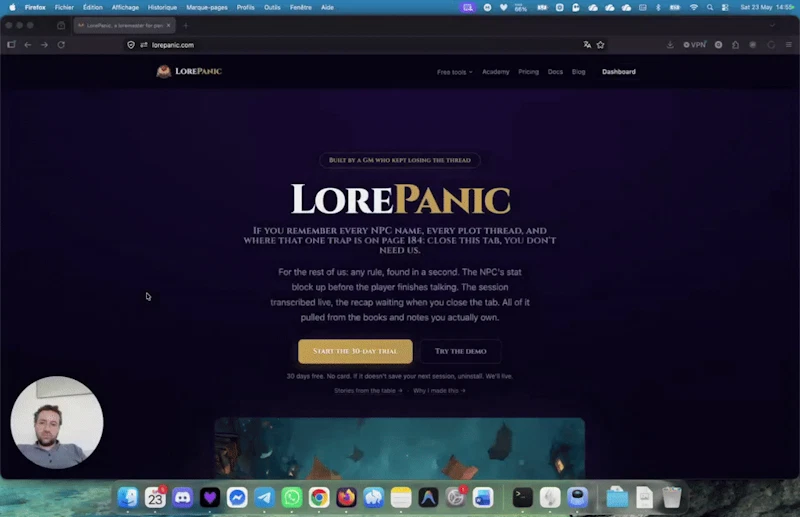Image resolution: width=800 pixels, height=517 pixels.
Task: Click the VPN button in the toolbar
Action: (x=695, y=45)
